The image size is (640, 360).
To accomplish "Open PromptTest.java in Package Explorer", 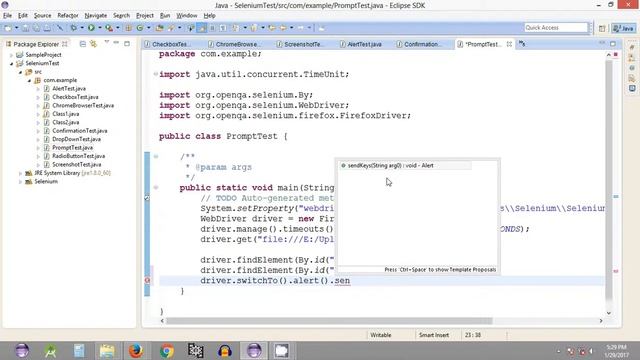I will [x=72, y=148].
